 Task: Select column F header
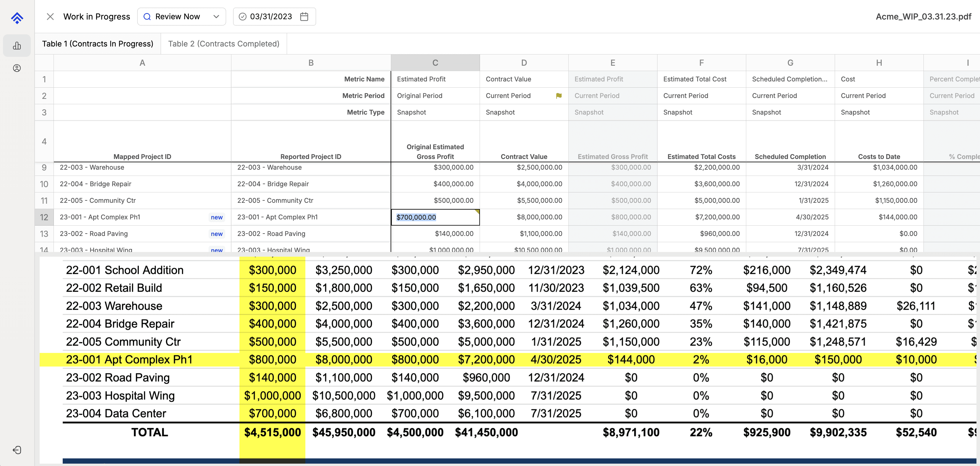(x=702, y=63)
